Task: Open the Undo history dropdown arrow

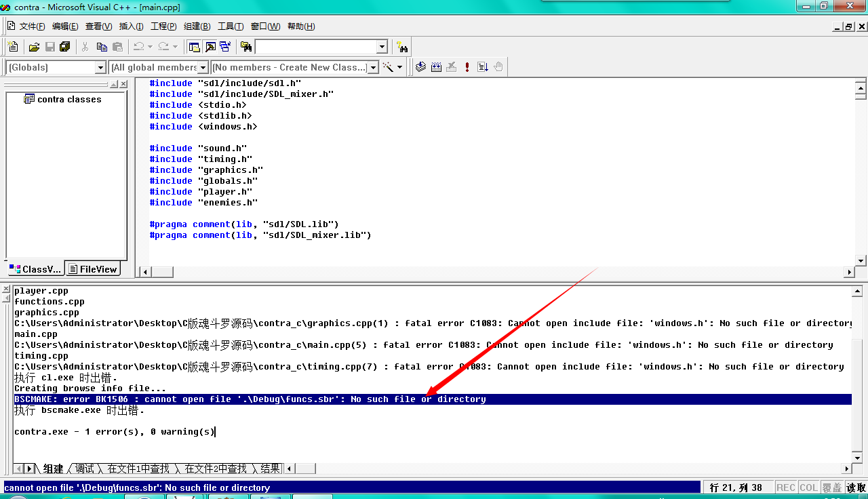Action: (x=150, y=47)
